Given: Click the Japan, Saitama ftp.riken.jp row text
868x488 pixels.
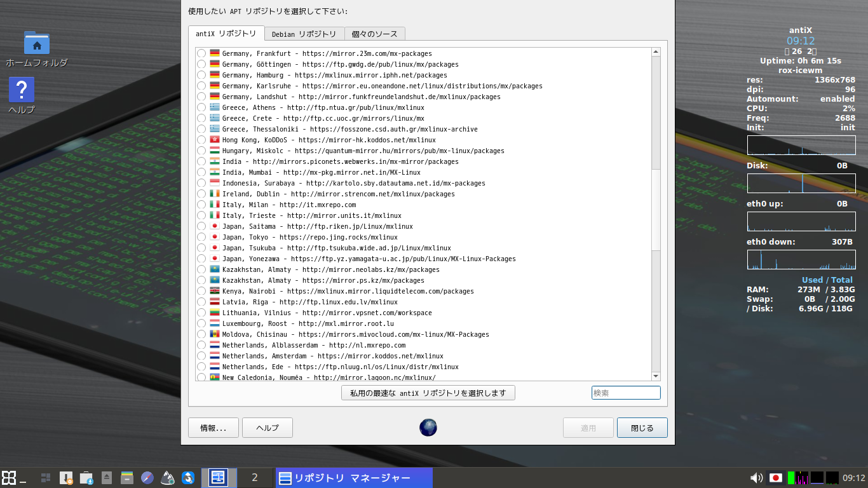Looking at the screenshot, I should (318, 226).
